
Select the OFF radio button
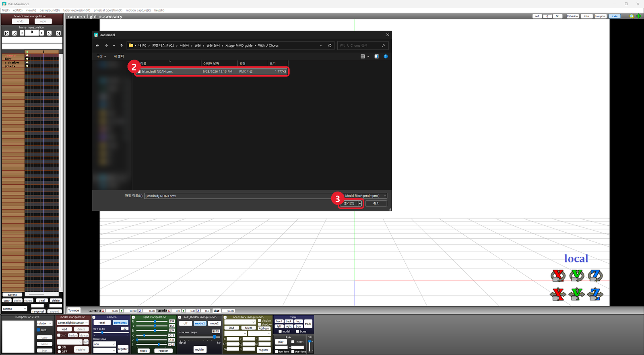pos(59,352)
